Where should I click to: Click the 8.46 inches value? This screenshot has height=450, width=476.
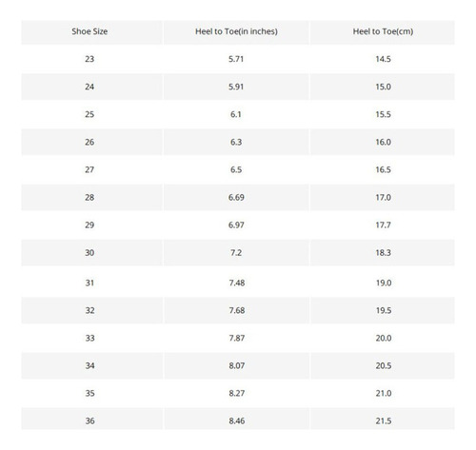237,421
